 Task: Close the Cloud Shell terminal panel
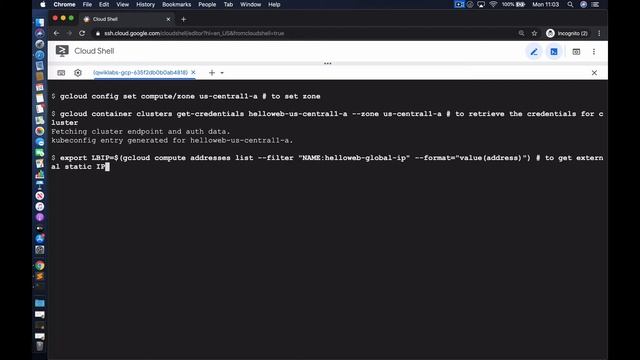[x=594, y=73]
